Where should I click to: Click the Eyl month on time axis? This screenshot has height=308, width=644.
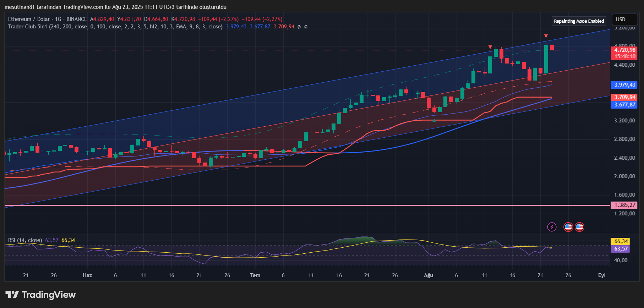point(602,275)
